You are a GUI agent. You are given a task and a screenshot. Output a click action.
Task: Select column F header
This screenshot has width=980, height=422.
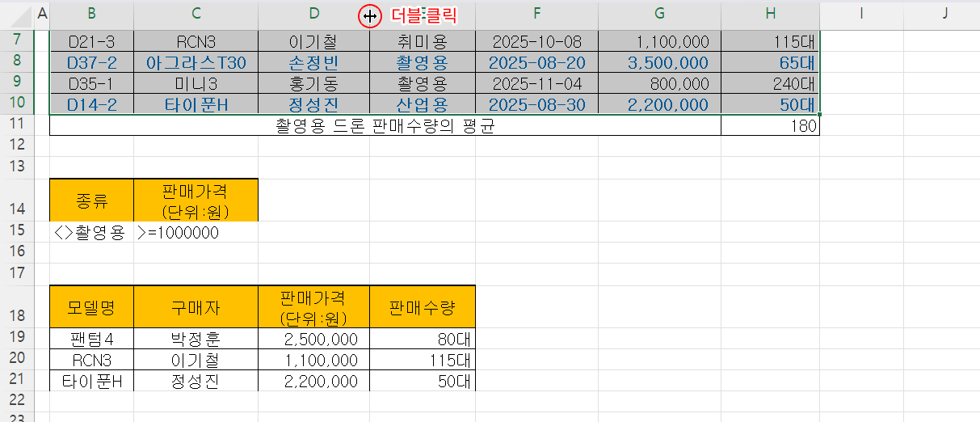536,15
